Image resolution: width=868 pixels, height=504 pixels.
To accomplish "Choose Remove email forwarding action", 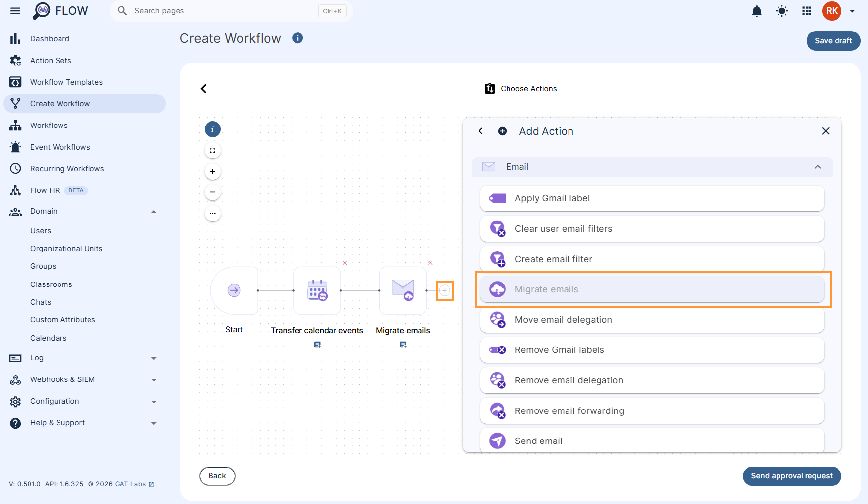I will tap(652, 411).
